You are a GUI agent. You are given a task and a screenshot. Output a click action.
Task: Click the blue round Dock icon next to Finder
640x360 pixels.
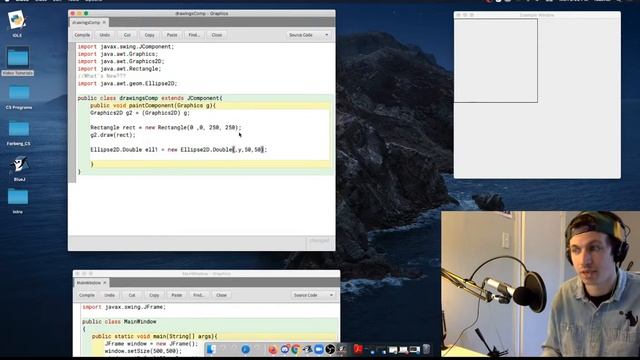click(245, 349)
